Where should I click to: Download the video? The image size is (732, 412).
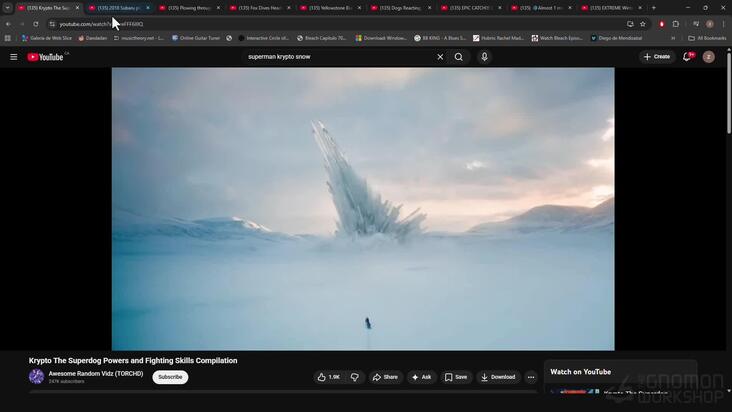coord(498,377)
